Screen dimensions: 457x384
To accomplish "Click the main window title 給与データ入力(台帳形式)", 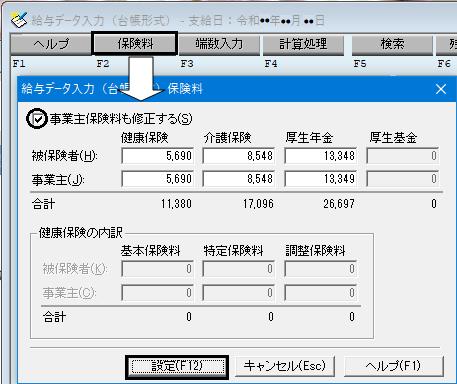I will [x=101, y=20].
